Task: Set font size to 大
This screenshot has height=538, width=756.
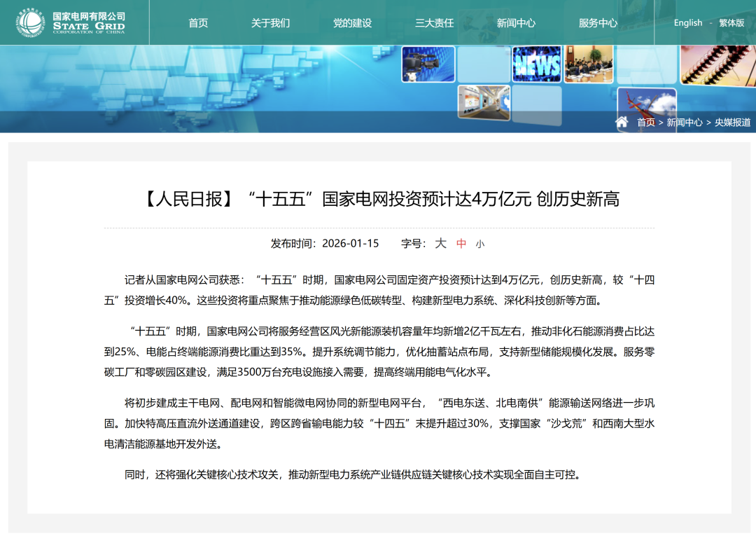Action: point(441,243)
